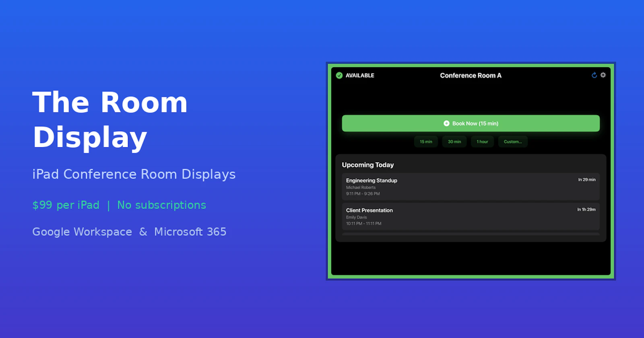This screenshot has height=338, width=644.
Task: Click the Conference Room A title
Action: click(x=471, y=75)
